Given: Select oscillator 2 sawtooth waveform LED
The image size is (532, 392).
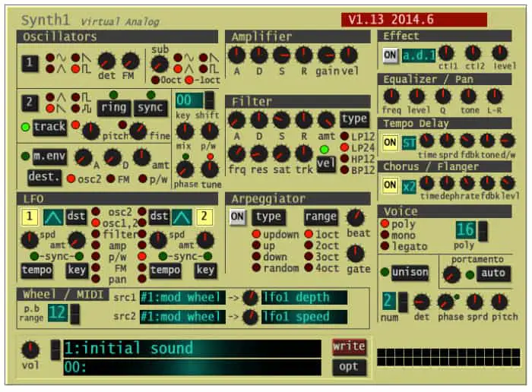Looking at the screenshot, I should click(50, 109).
